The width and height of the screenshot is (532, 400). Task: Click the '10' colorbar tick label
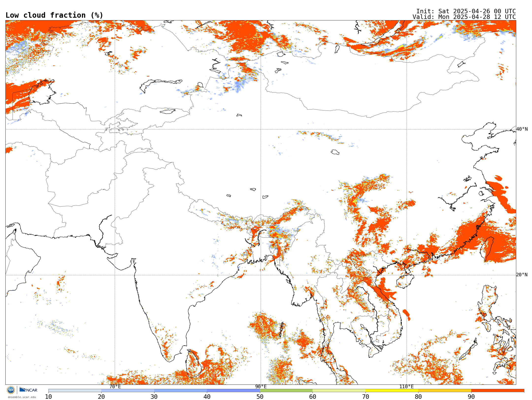(x=49, y=397)
